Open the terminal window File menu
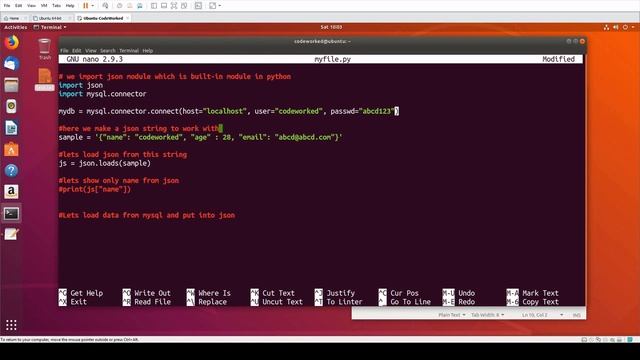640x360 pixels. coord(64,51)
